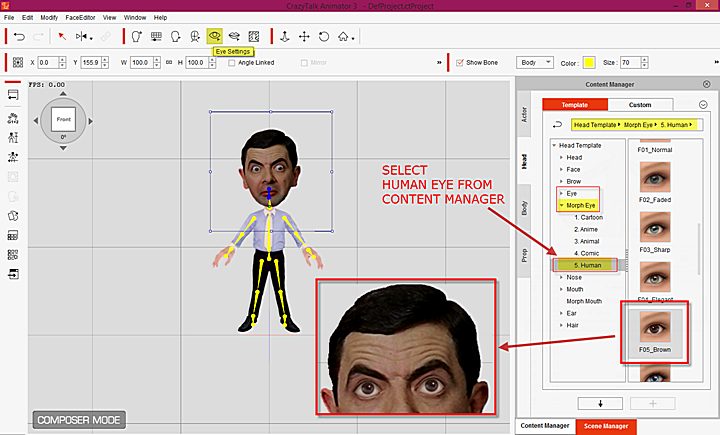Click the head profile settings icon

[175, 36]
